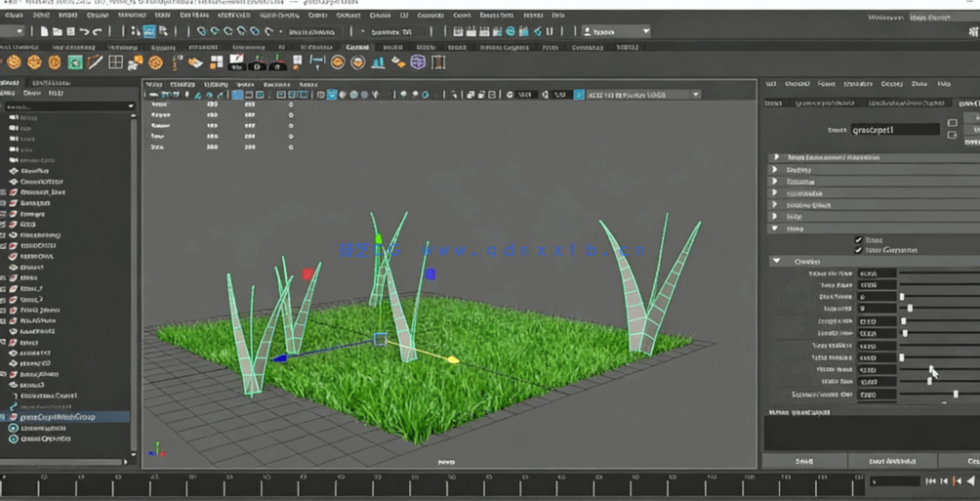Screen dimensions: 980x501
Task: Open the dropdown in the viewport panel toolbar
Action: [x=696, y=95]
